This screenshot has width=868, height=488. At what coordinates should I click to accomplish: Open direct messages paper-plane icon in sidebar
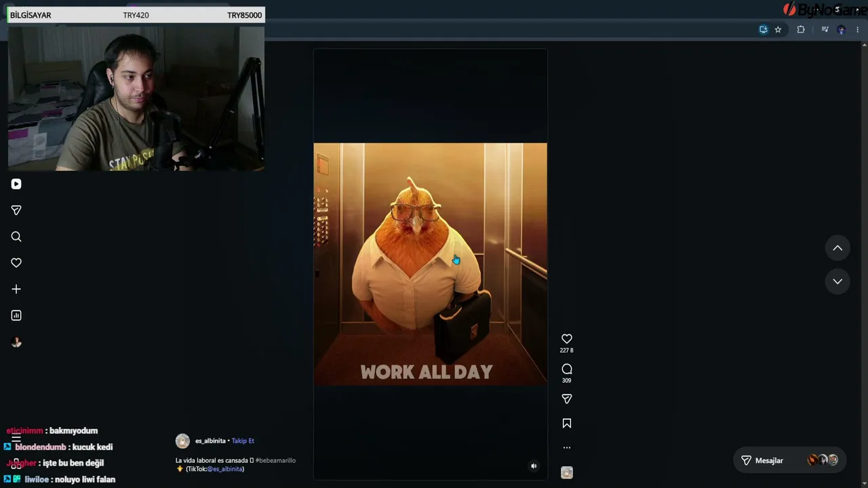coord(16,210)
